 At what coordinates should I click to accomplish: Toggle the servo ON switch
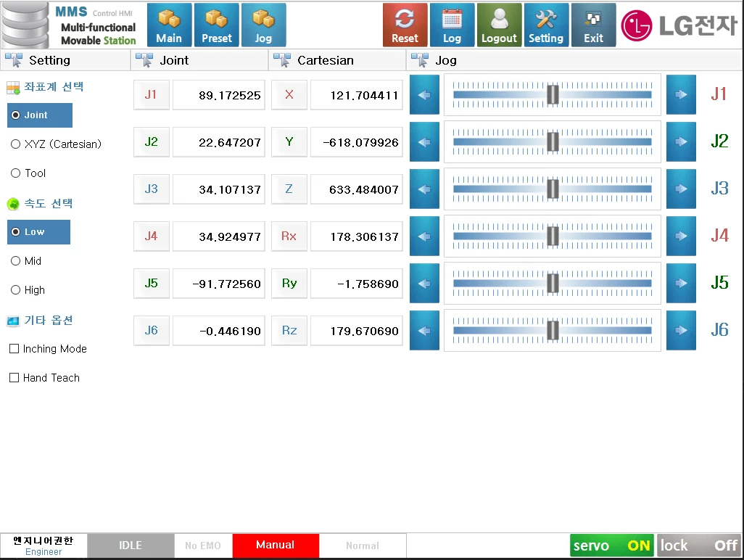[x=612, y=545]
